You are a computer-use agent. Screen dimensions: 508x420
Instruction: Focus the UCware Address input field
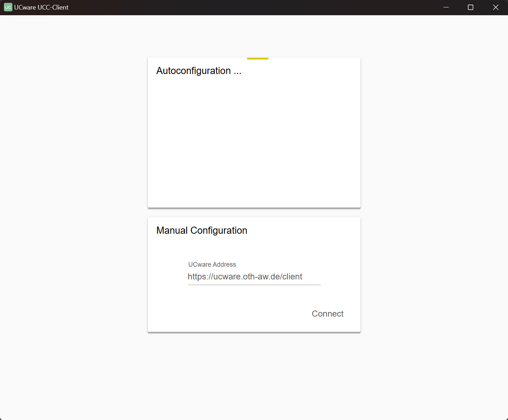pos(254,277)
